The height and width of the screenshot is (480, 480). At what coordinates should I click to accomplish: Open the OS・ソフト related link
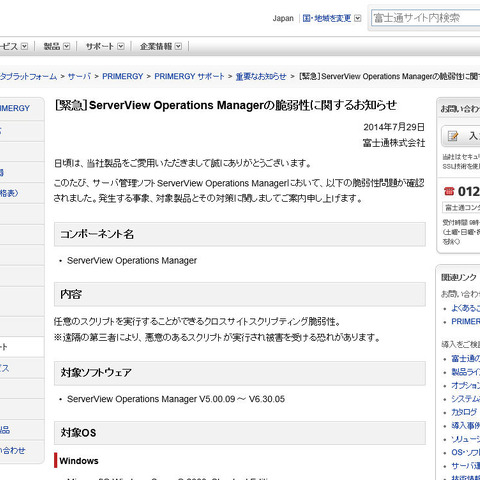click(x=466, y=452)
